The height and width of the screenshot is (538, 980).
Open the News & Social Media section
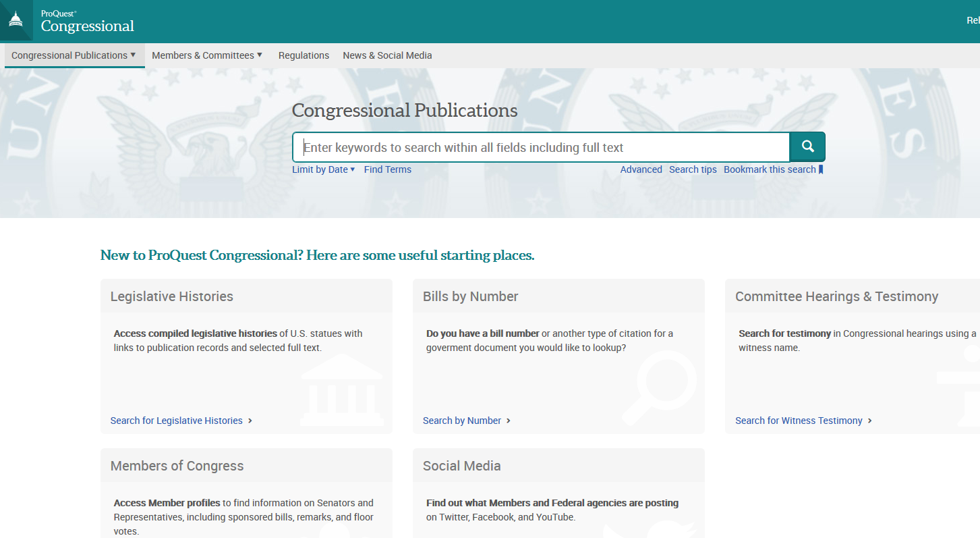(x=386, y=55)
